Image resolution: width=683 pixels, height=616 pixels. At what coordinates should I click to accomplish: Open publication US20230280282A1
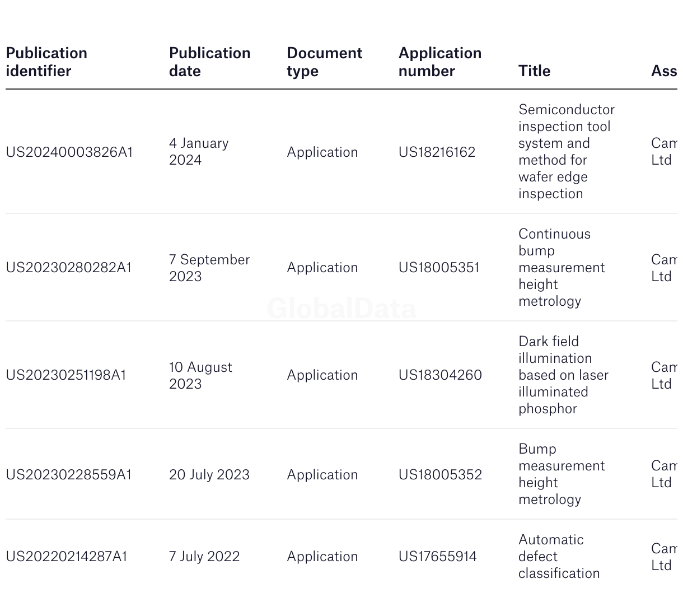point(69,268)
